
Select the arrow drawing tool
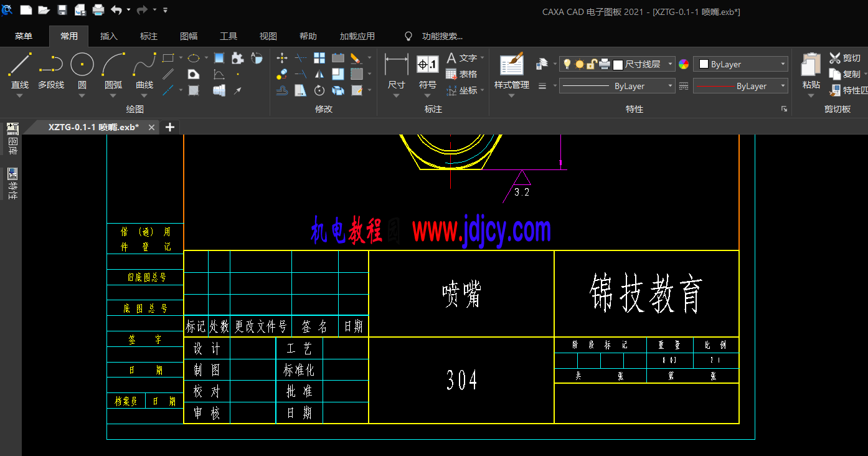tap(237, 90)
